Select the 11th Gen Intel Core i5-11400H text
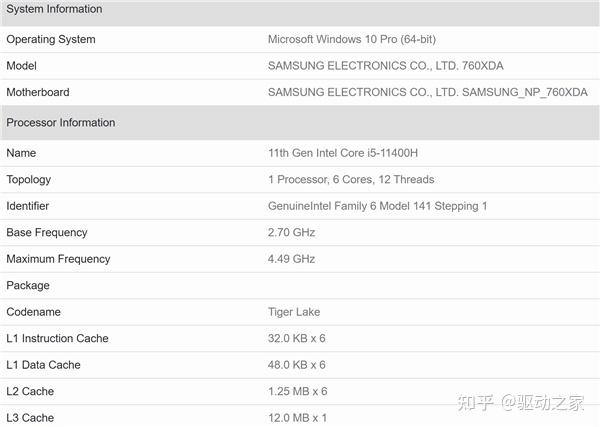The width and height of the screenshot is (600, 427). [343, 153]
